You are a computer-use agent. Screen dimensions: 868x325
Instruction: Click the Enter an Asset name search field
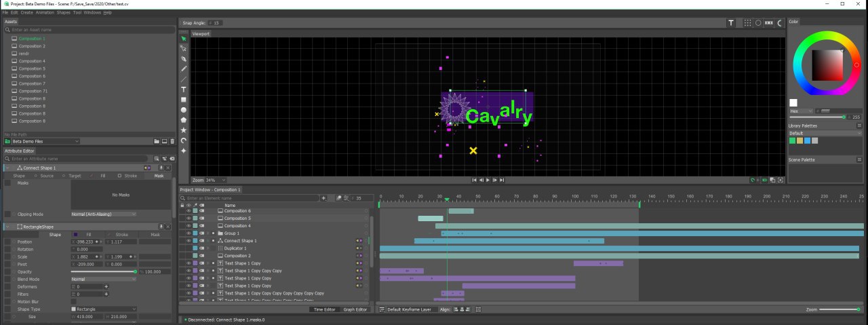90,30
